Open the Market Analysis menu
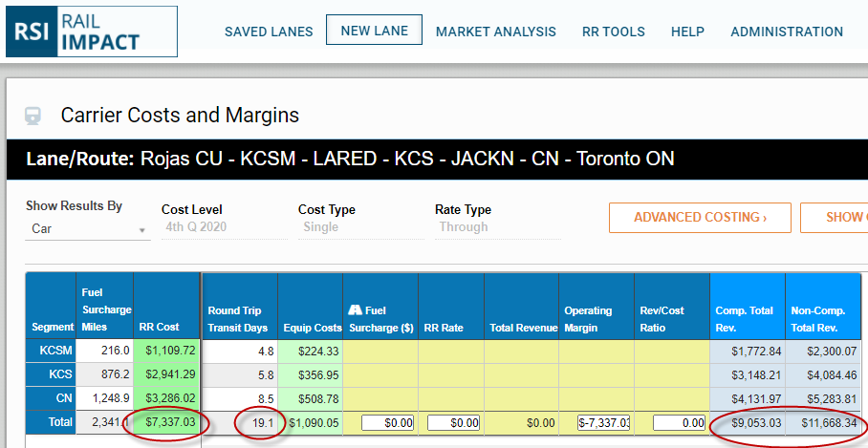This screenshot has width=868, height=448. point(495,32)
